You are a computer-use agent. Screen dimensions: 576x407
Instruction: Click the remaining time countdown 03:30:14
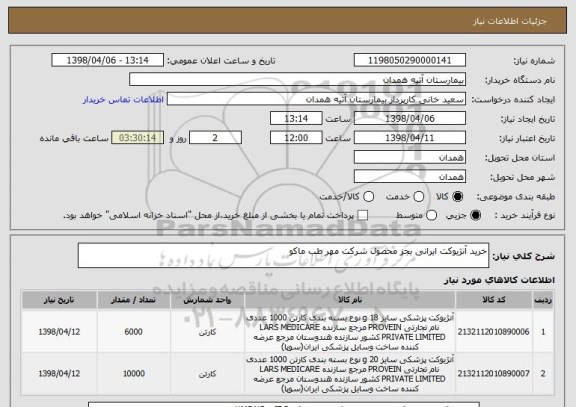pyautogui.click(x=138, y=138)
